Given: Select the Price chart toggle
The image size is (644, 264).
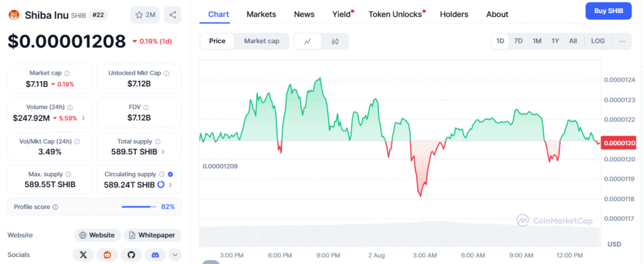Looking at the screenshot, I should click(x=217, y=41).
